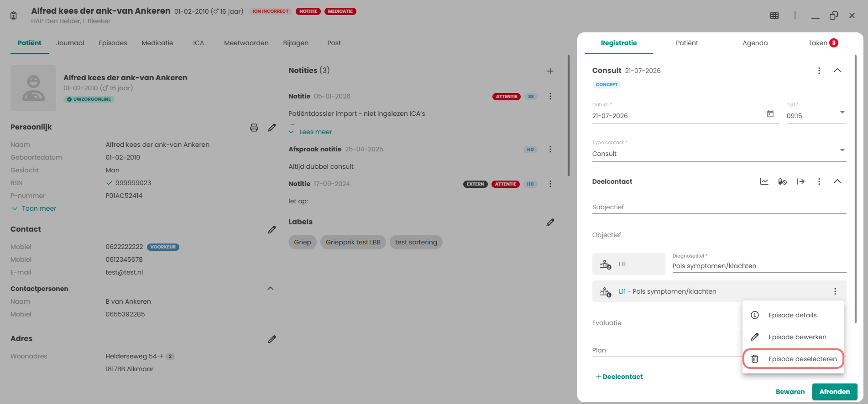Image resolution: width=868 pixels, height=404 pixels.
Task: Click the ION INCORRECT badge
Action: pos(271,11)
